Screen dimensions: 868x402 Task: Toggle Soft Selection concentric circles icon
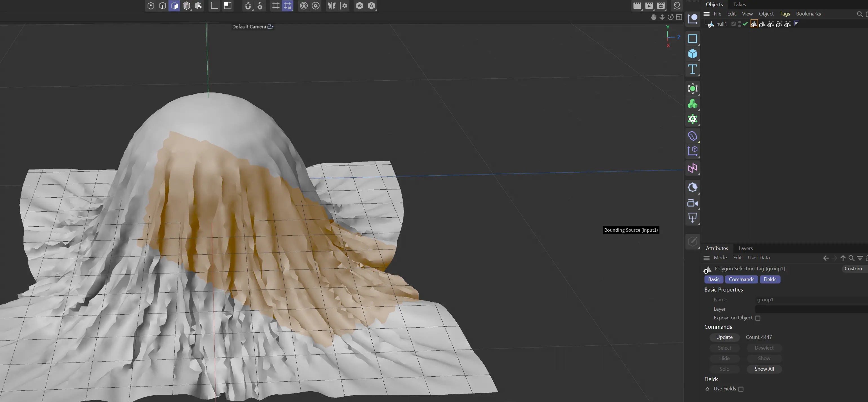[304, 6]
